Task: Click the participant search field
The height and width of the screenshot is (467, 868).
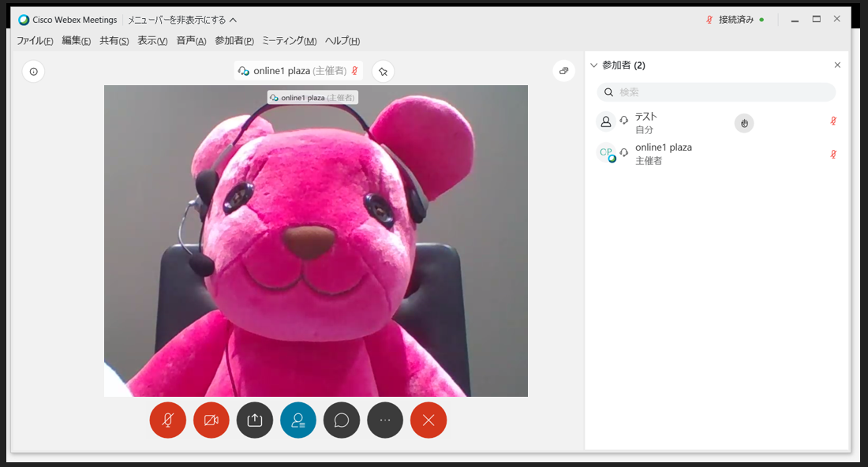Action: click(x=716, y=92)
